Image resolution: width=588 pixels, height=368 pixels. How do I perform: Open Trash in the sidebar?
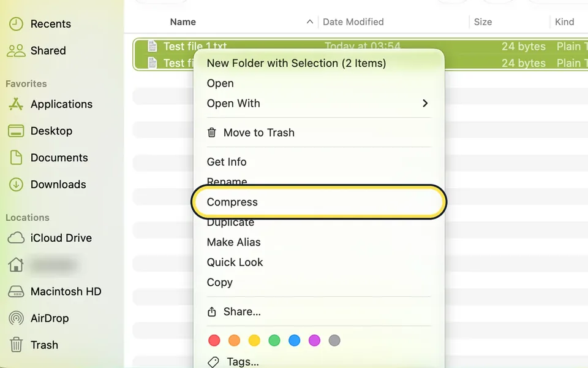click(44, 345)
